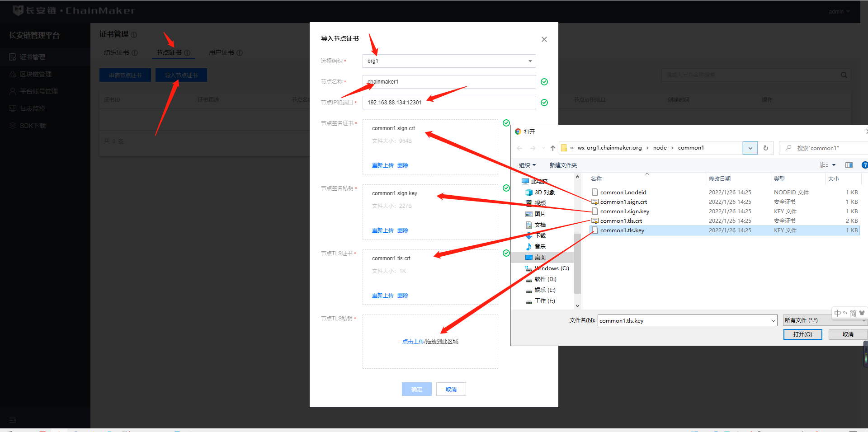Click 删除 under common1.sign.crt

click(402, 165)
